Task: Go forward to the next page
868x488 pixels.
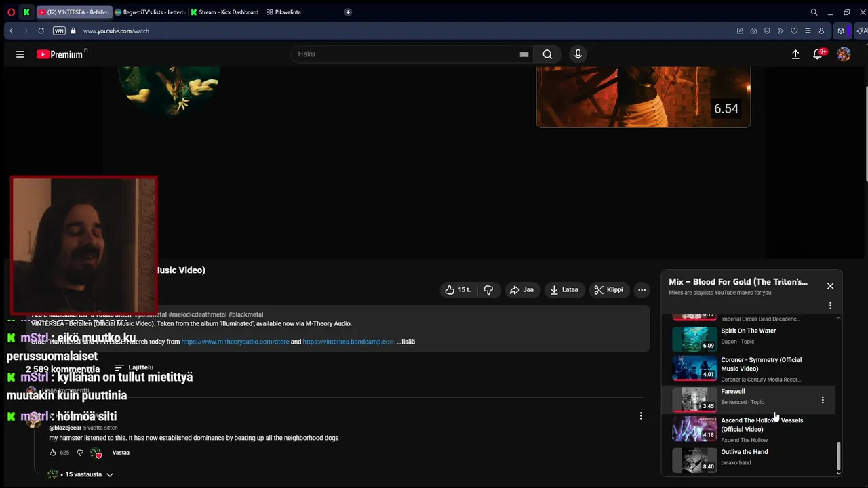Action: pyautogui.click(x=26, y=30)
